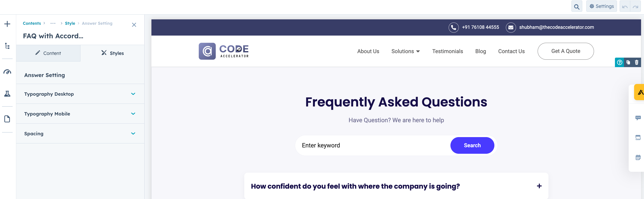Expand the first FAQ question plus icon
The width and height of the screenshot is (644, 199).
(x=539, y=186)
